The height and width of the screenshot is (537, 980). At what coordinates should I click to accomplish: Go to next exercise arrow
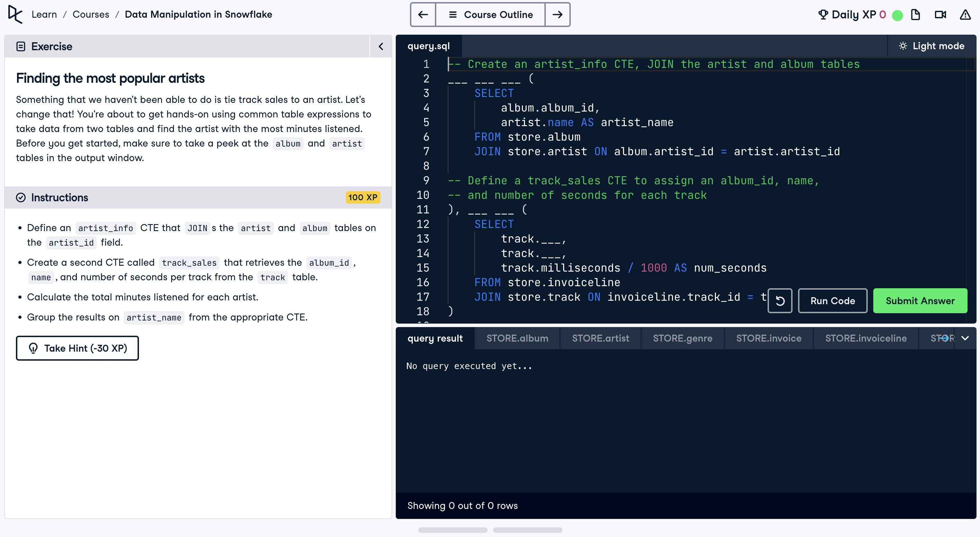click(x=558, y=15)
